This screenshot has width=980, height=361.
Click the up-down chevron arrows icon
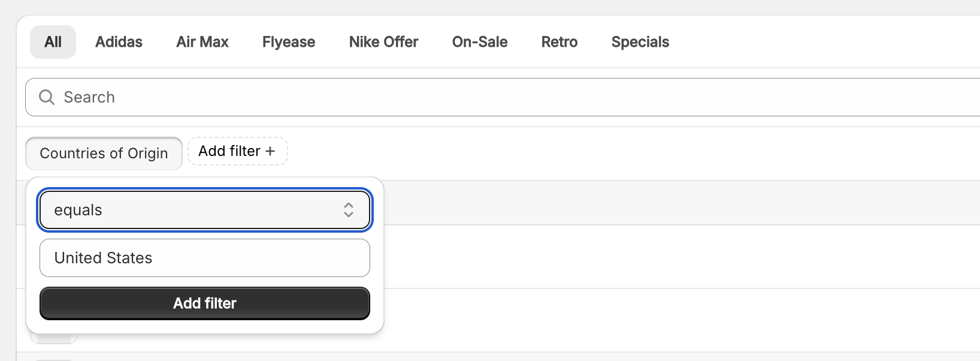tap(349, 210)
